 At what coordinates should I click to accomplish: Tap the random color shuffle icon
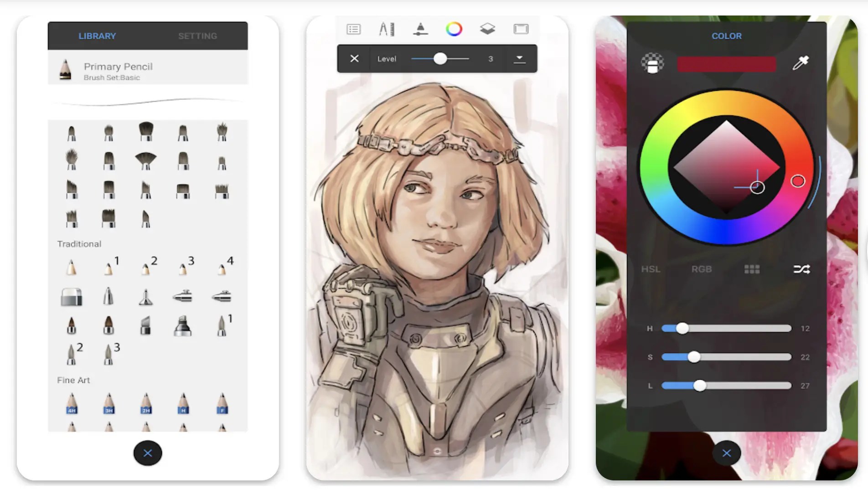(x=802, y=269)
